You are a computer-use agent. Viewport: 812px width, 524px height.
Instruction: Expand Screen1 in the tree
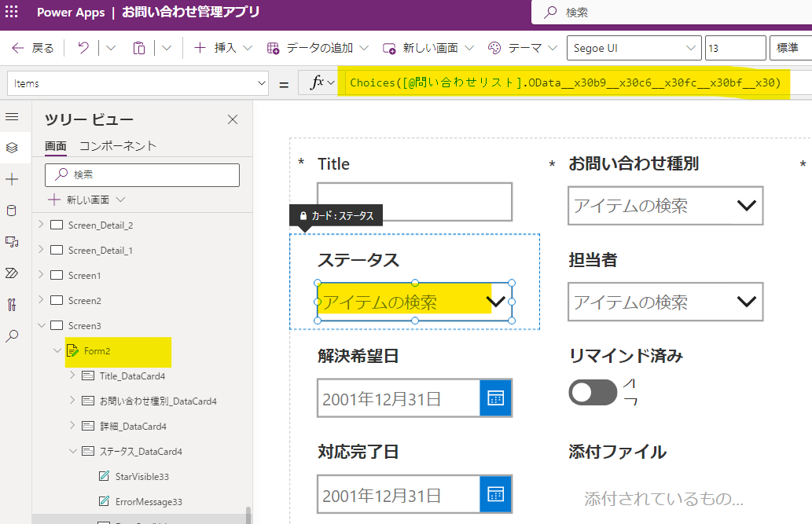(42, 274)
